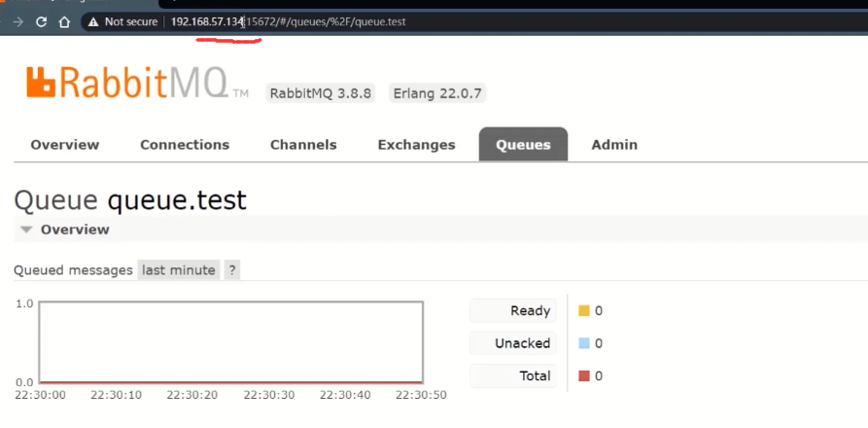Click the 'RabbitMQ 3.8.8' version badge
Image resolution: width=868 pixels, height=428 pixels.
point(321,93)
